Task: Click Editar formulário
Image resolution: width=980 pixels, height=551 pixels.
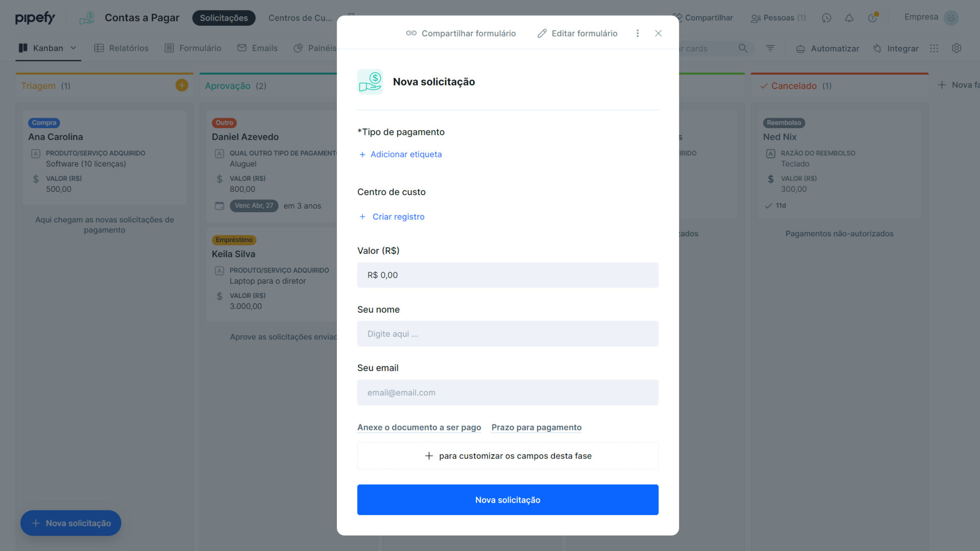Action: [x=578, y=33]
